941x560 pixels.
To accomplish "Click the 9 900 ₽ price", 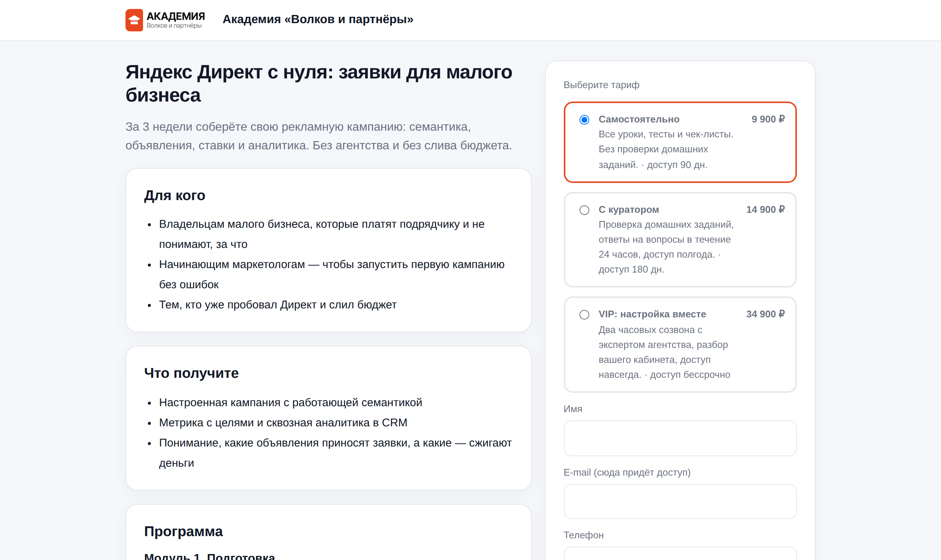I will [768, 119].
